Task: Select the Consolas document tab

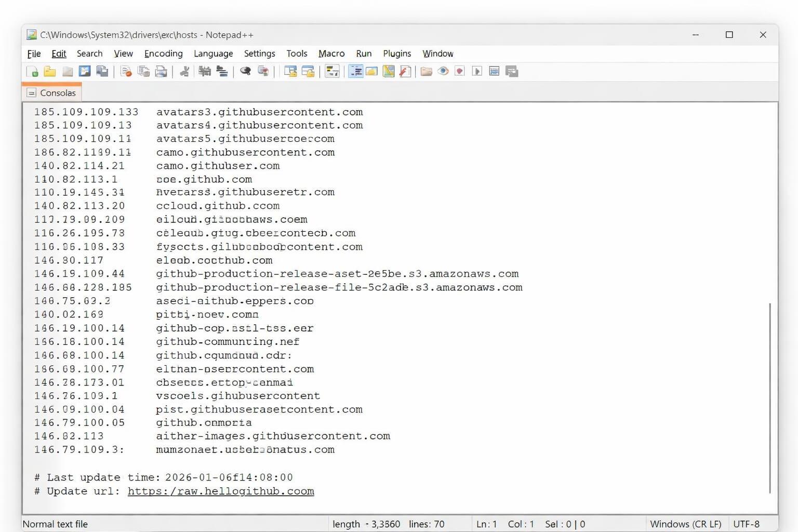Action: (52, 93)
